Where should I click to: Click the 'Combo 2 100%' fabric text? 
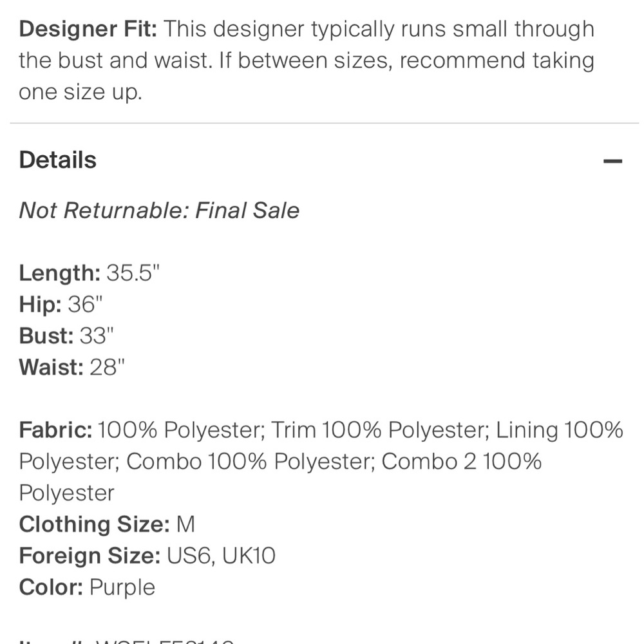pyautogui.click(x=461, y=461)
